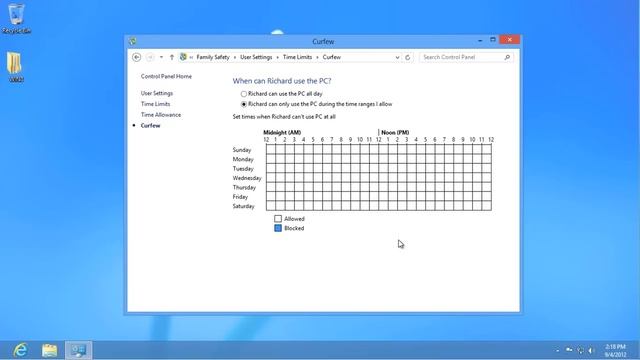640x360 pixels.
Task: Launch Internet Explorer from the taskbar
Action: pyautogui.click(x=20, y=350)
